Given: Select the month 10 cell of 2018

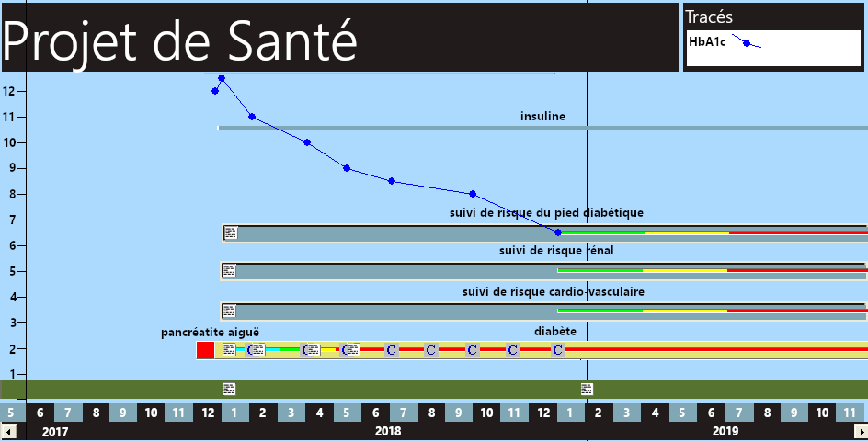Looking at the screenshot, I should (x=486, y=413).
